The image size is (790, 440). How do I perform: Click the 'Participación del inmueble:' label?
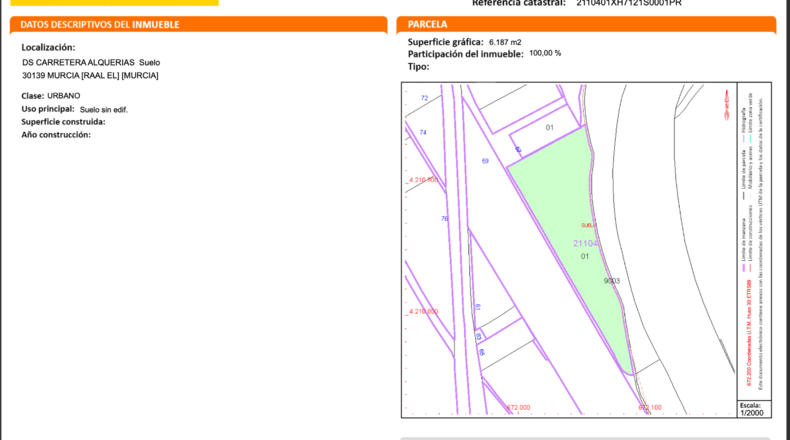point(466,54)
